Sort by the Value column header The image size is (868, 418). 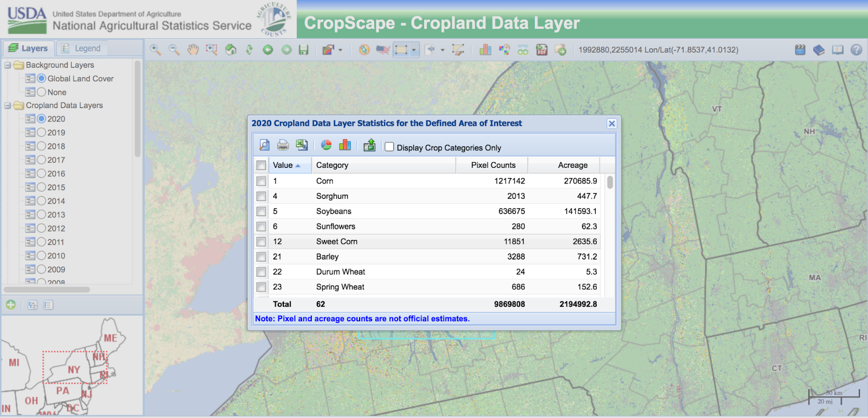(x=290, y=165)
